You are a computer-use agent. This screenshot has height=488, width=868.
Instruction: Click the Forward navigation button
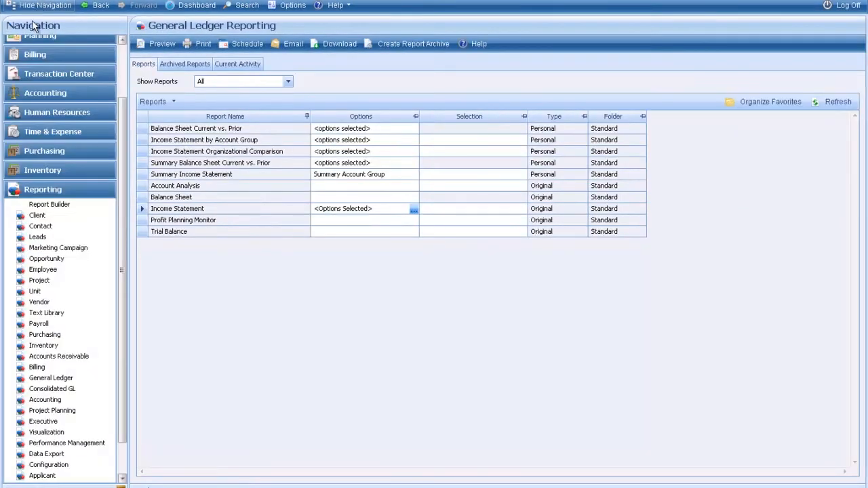click(x=138, y=5)
